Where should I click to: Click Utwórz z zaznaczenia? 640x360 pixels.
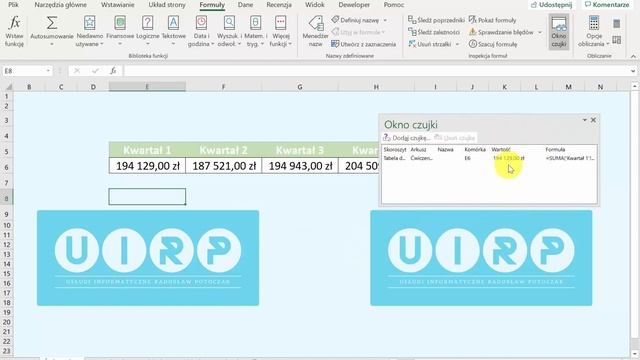tap(363, 44)
